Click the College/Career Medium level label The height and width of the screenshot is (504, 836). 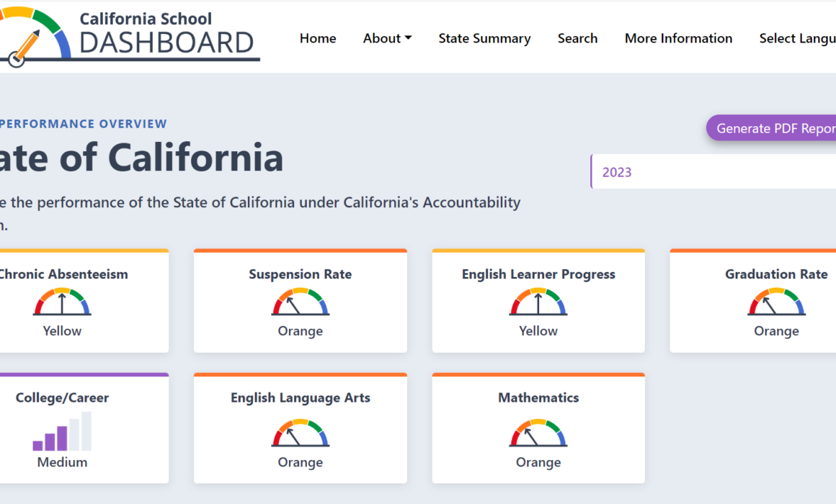pyautogui.click(x=62, y=462)
